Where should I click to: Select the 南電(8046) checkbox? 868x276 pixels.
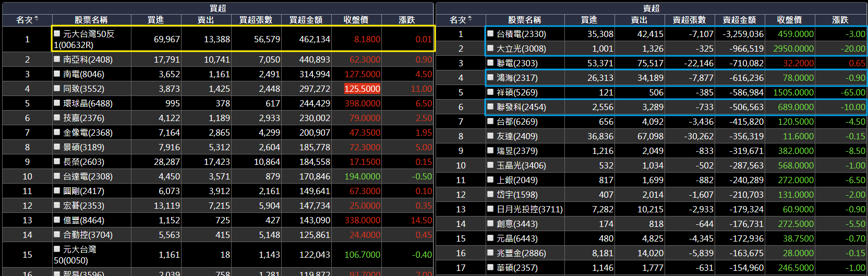pos(57,74)
